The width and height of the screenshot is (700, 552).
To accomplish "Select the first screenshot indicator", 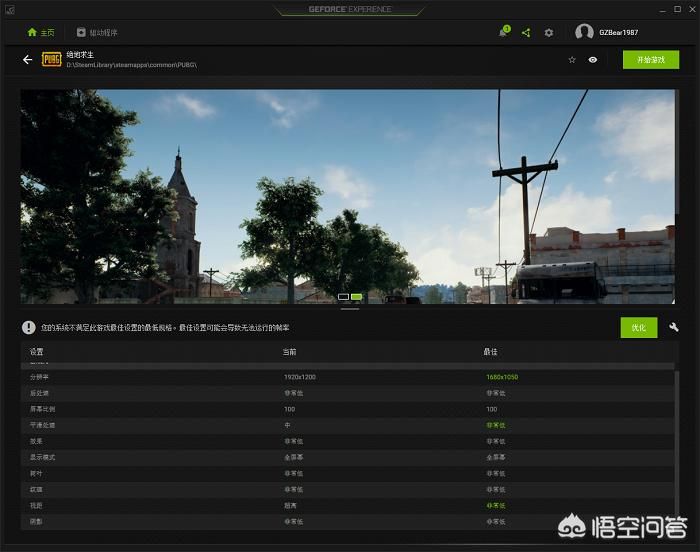I will [x=344, y=297].
